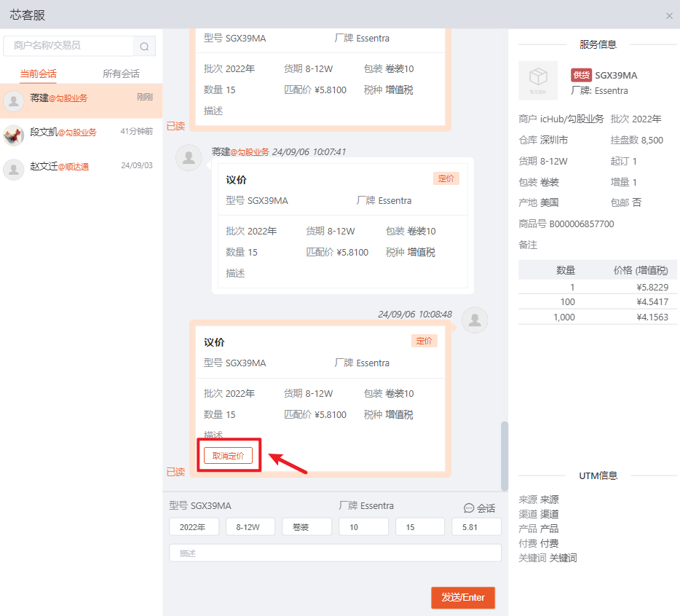Send the message with 发送/Enter
Screen dimensions: 680x616
(x=462, y=597)
